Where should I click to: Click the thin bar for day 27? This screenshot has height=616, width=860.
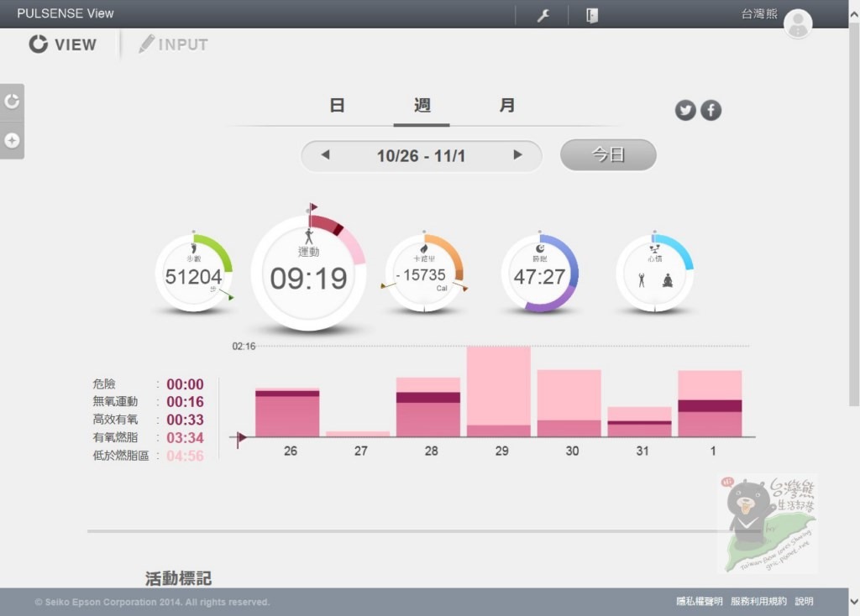tap(358, 434)
